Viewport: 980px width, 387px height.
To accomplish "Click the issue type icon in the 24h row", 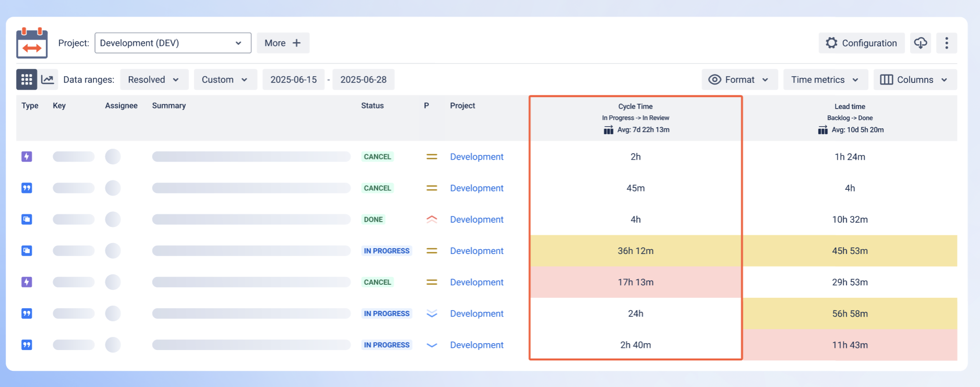I will pyautogui.click(x=27, y=313).
